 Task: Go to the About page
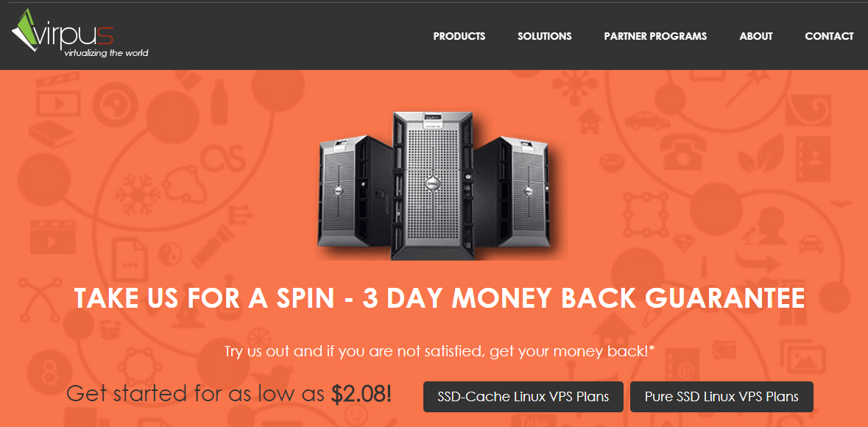pyautogui.click(x=756, y=36)
